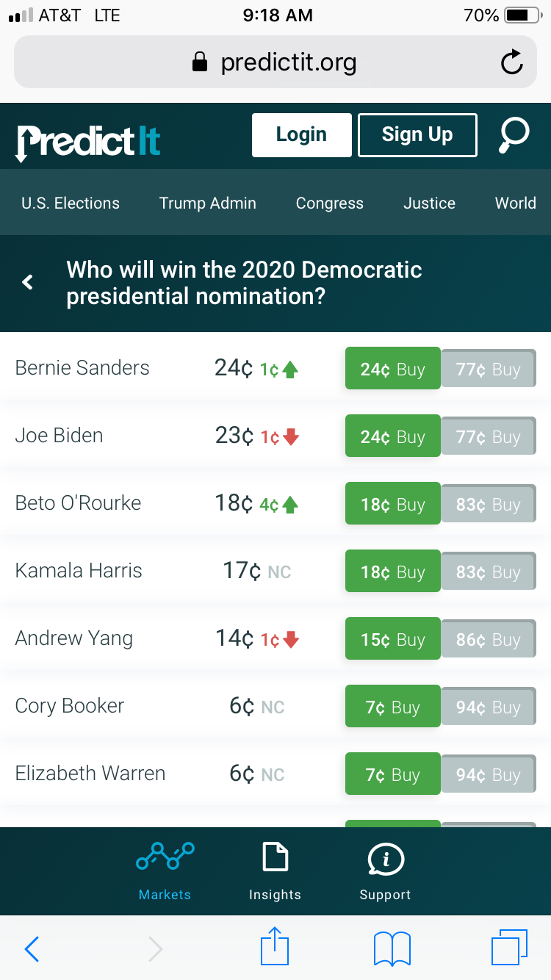
Task: Go back using the market title chevron
Action: pos(28,282)
